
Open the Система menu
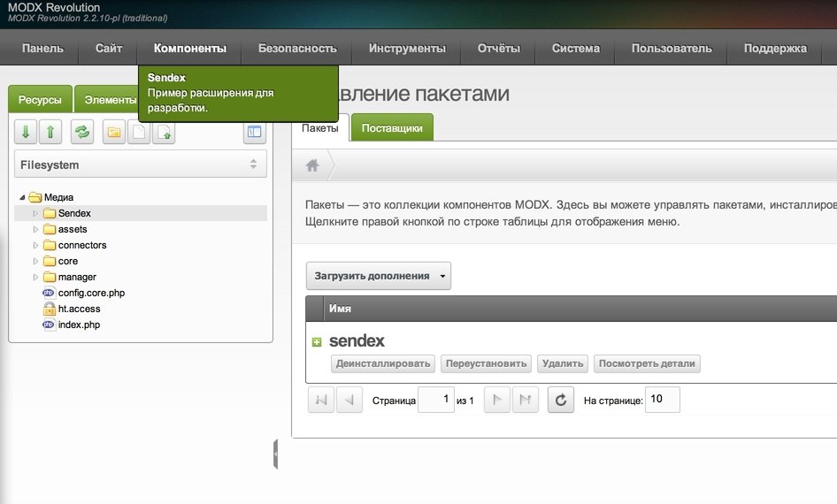pyautogui.click(x=575, y=49)
